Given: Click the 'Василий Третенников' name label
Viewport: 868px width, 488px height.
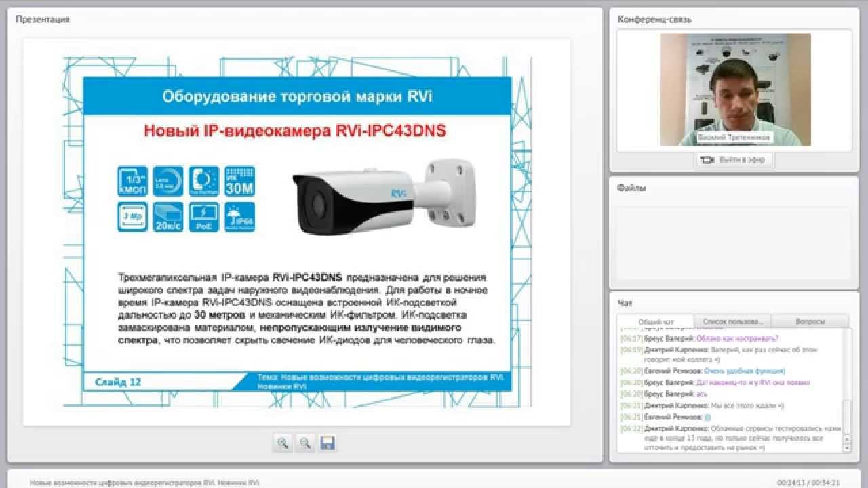Looking at the screenshot, I should coord(736,137).
